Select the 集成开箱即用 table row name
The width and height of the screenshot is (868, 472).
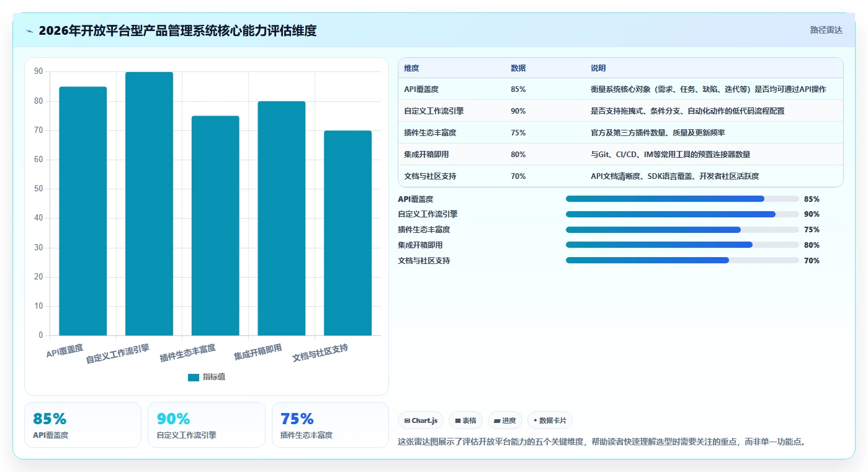click(x=426, y=154)
